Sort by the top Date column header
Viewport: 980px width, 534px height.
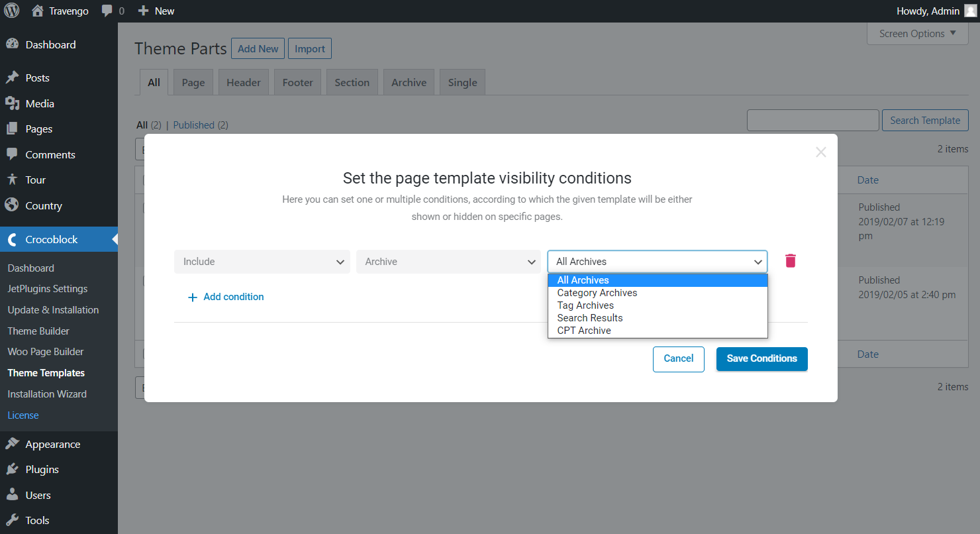pyautogui.click(x=868, y=180)
